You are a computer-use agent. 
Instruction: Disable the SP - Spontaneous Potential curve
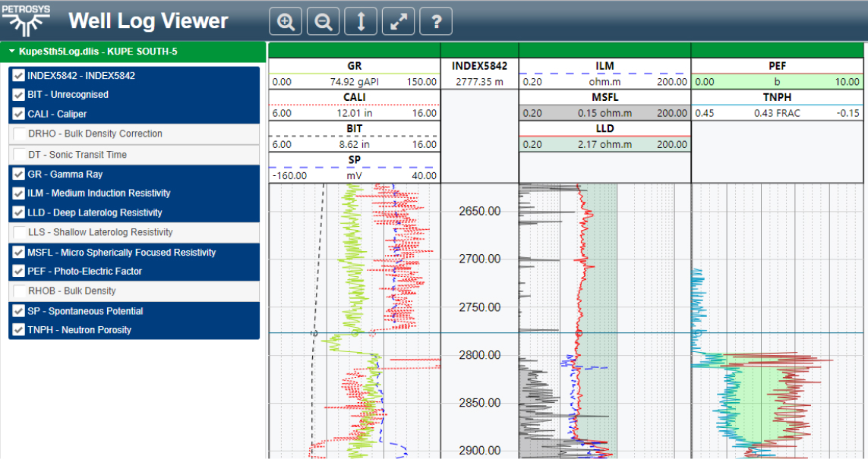tap(19, 311)
